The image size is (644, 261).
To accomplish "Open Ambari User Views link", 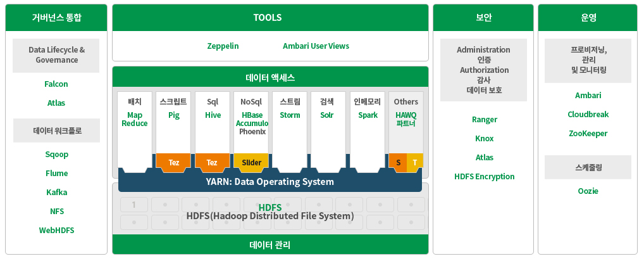I will coord(316,46).
